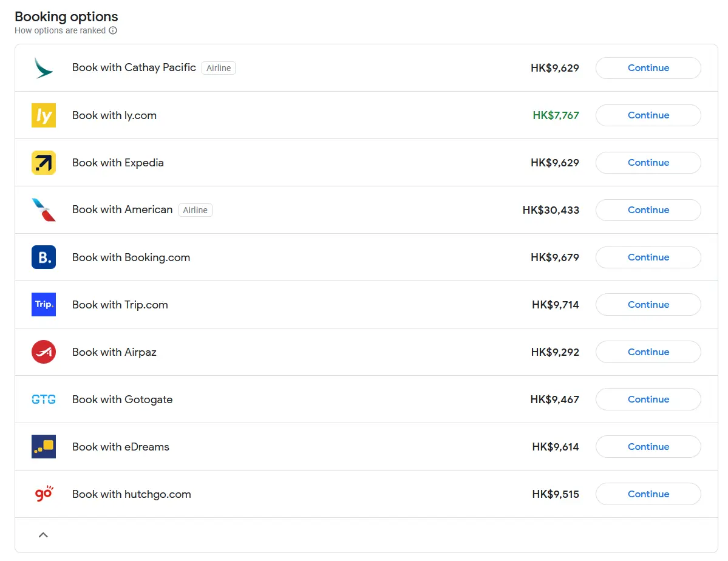Select Book with Gotogate text

pos(122,399)
